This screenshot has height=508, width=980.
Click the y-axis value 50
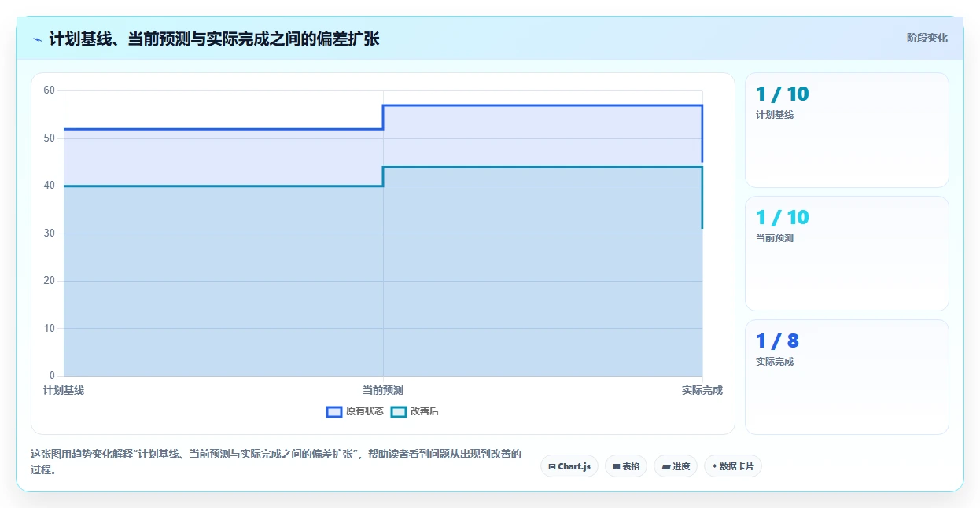(50, 138)
